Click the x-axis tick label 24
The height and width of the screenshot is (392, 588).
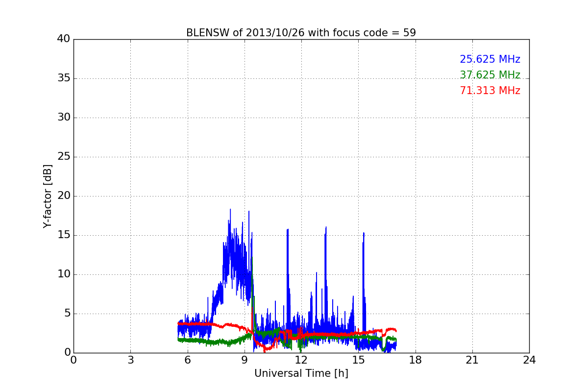click(529, 360)
